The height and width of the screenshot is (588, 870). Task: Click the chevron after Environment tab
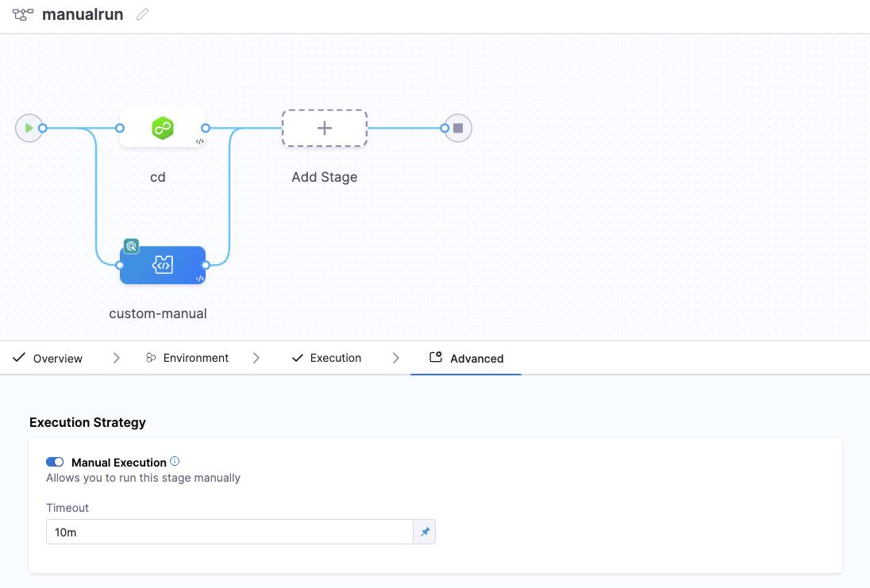[x=256, y=358]
